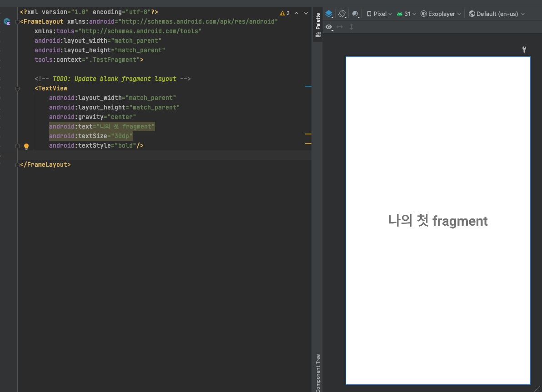
Task: Open the night mode selector
Action: [356, 14]
